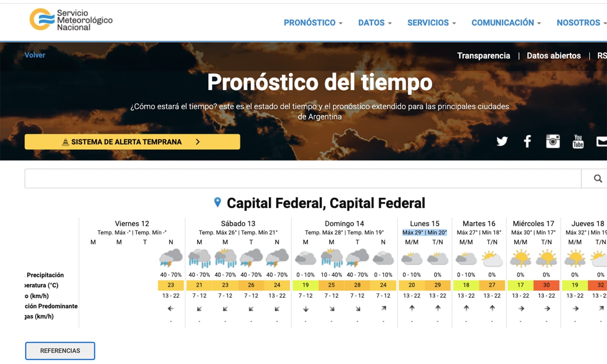Click the Pronóstico del tiempo title

pyautogui.click(x=320, y=82)
